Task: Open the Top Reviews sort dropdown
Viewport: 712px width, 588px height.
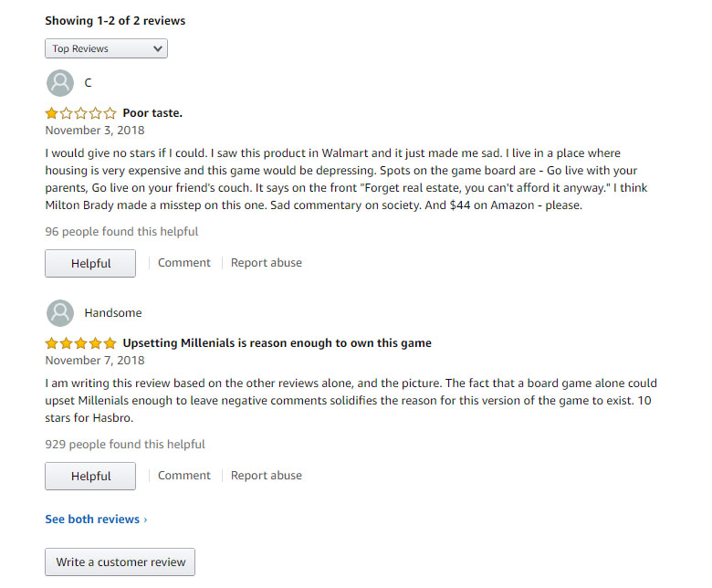Action: point(106,48)
